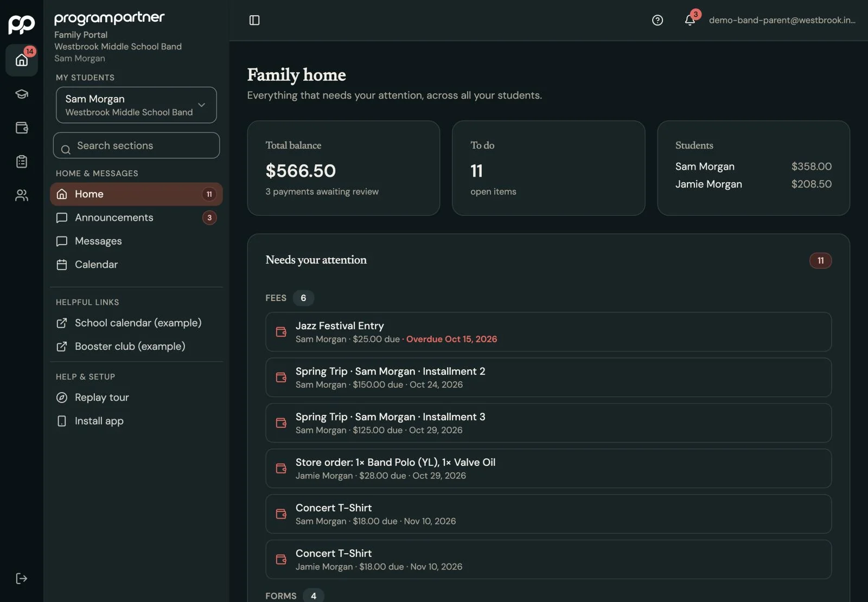Toggle the sidebar panel icon
Screen dimensions: 868x602
[254, 20]
